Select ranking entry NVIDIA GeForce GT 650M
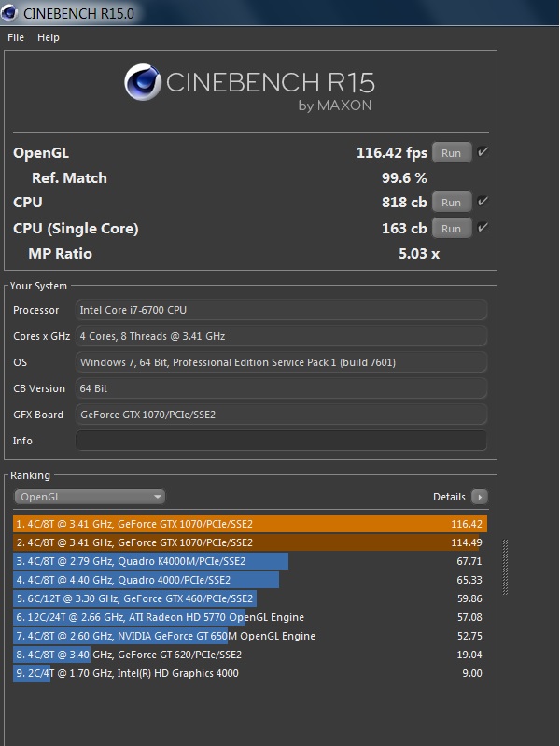The image size is (560, 746). (250, 636)
